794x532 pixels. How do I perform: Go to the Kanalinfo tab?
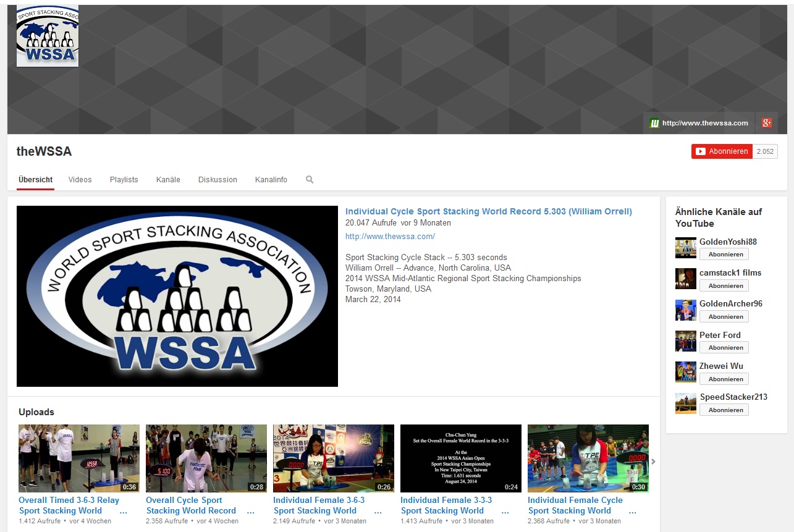coord(271,180)
